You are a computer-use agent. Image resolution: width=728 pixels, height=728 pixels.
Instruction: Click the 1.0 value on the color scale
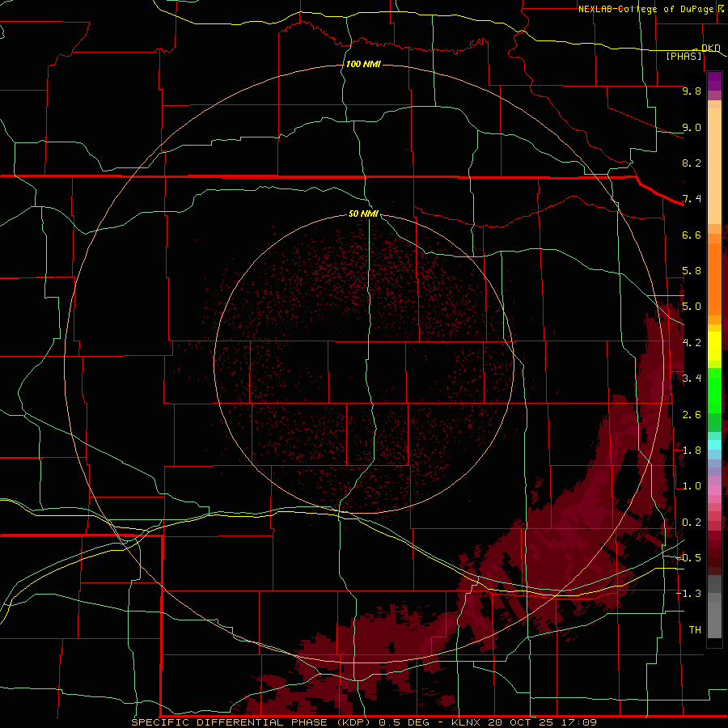click(x=692, y=486)
